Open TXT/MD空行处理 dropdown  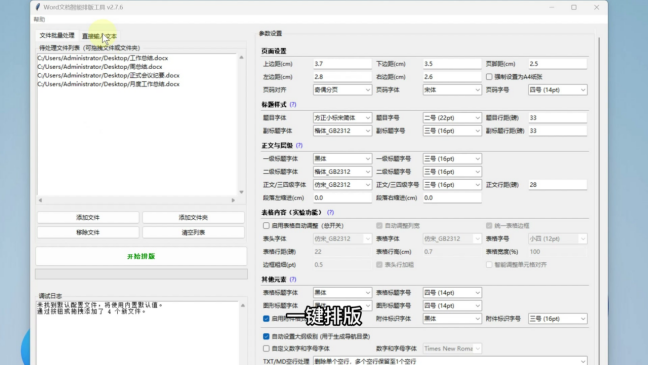[450, 361]
